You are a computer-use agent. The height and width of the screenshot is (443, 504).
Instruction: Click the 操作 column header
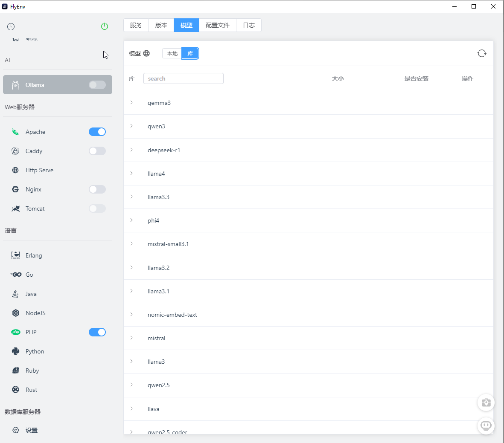coord(467,78)
